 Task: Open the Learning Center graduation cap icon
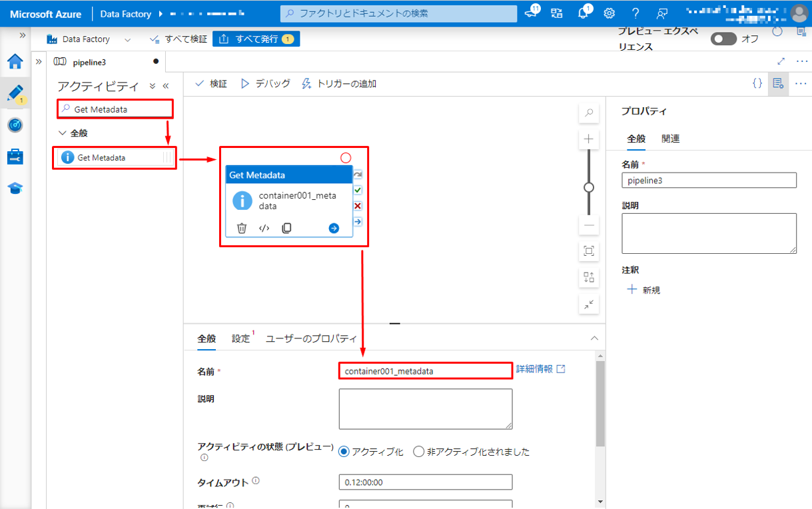coord(15,188)
